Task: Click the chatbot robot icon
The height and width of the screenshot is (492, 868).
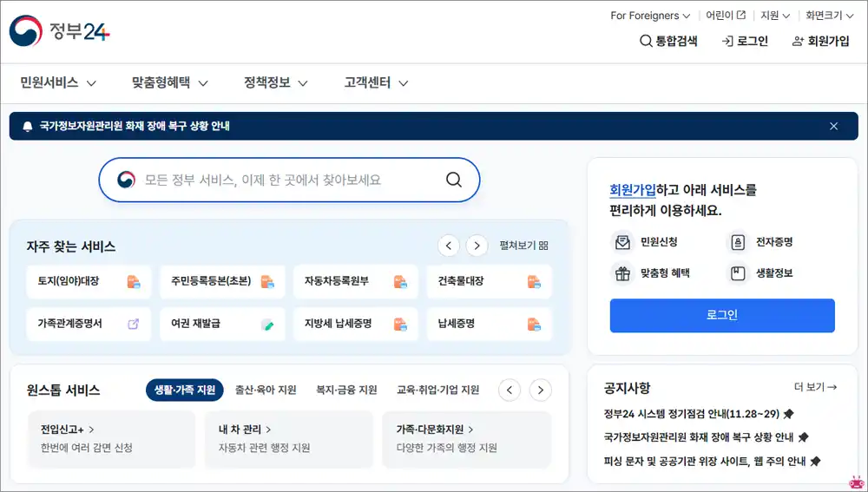Action: pyautogui.click(x=857, y=482)
